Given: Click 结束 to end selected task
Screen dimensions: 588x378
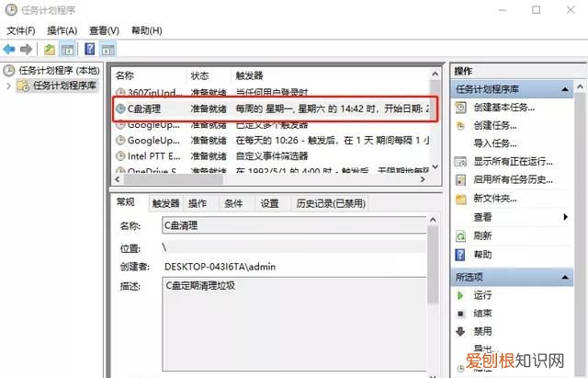Looking at the screenshot, I should click(x=482, y=314).
